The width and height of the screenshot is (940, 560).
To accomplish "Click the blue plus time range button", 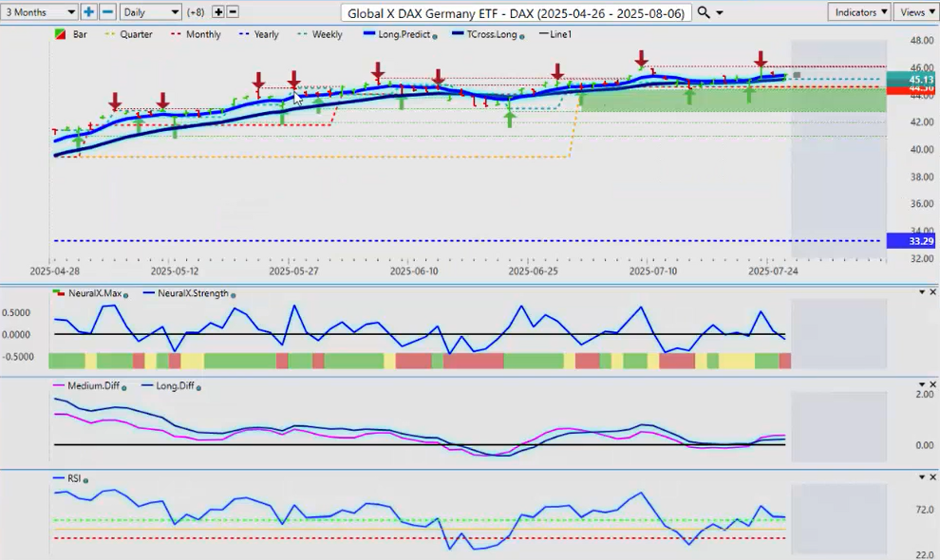I will 89,12.
